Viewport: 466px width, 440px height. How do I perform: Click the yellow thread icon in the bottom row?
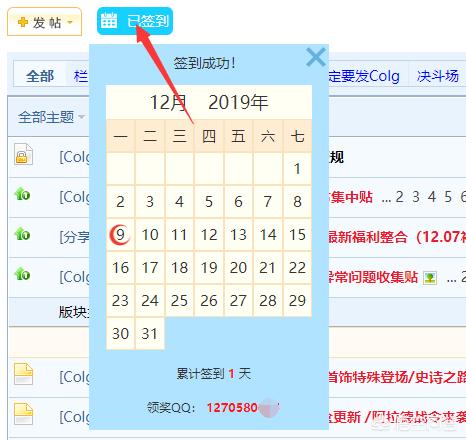click(23, 414)
